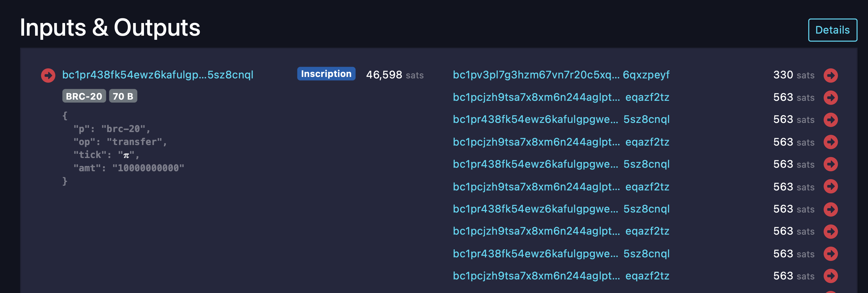
Task: Click arrow icon of seventh output row
Action: click(831, 209)
